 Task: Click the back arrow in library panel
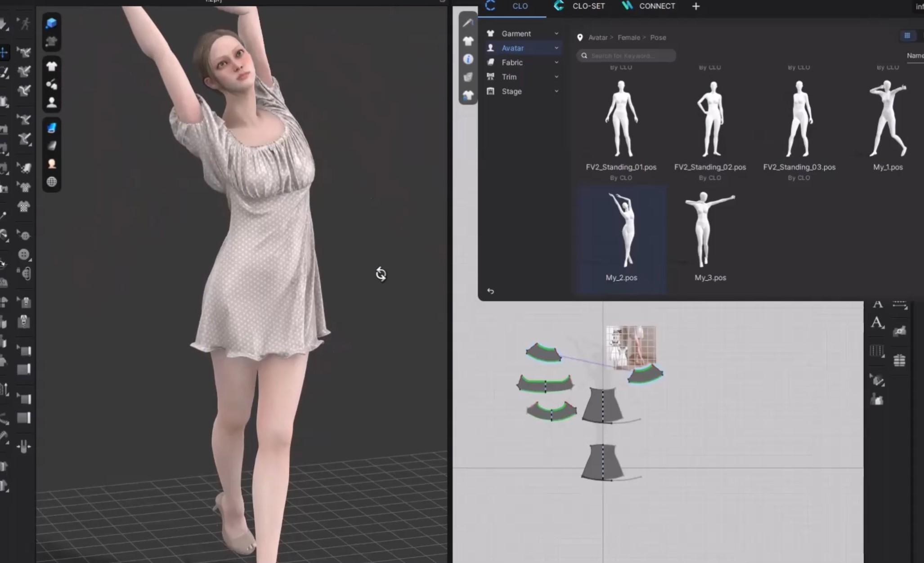[490, 291]
